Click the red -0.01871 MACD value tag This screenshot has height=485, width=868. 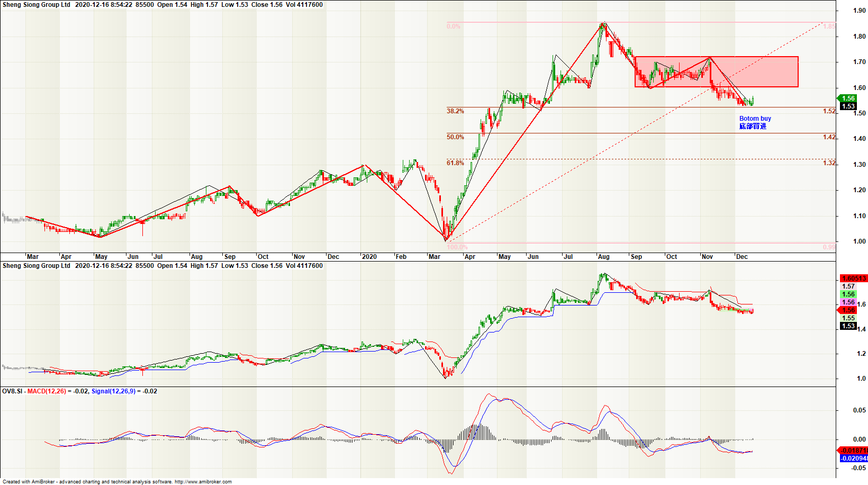pos(853,451)
